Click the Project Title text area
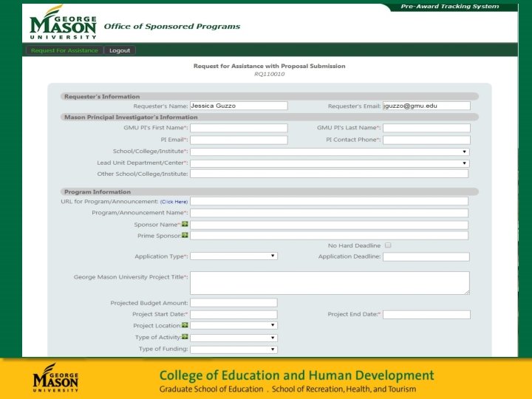The width and height of the screenshot is (532, 399). click(x=330, y=282)
